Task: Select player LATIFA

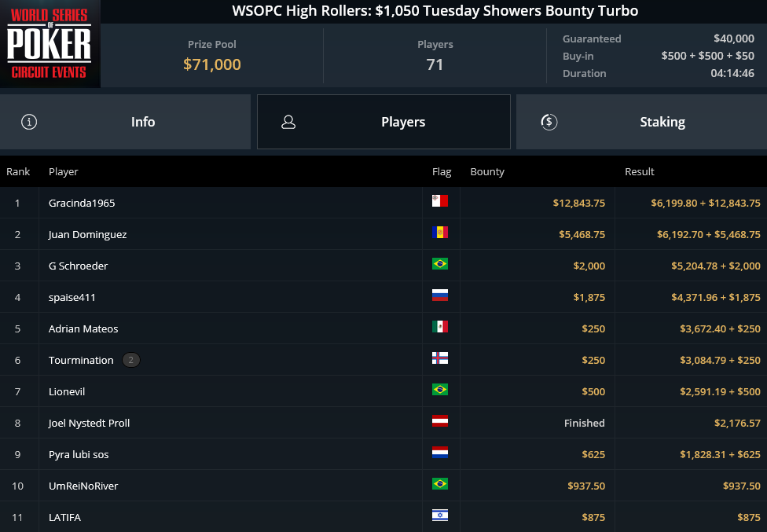Action: (64, 517)
